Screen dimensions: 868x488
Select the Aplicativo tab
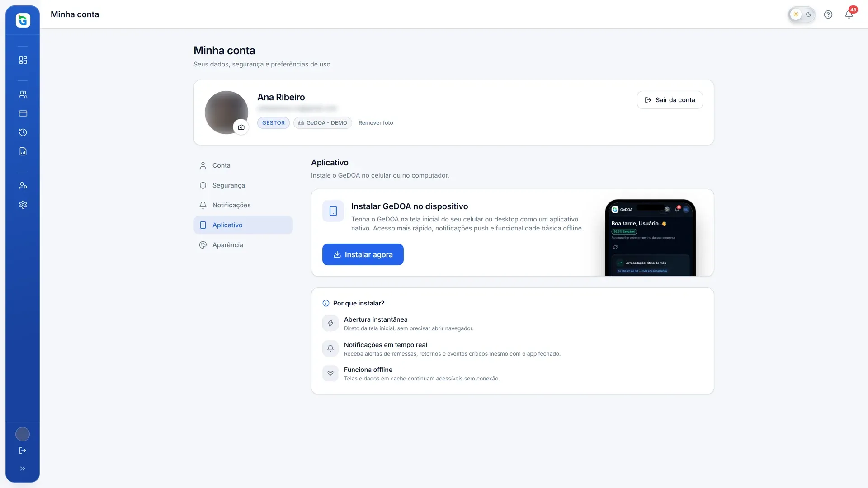click(x=243, y=225)
